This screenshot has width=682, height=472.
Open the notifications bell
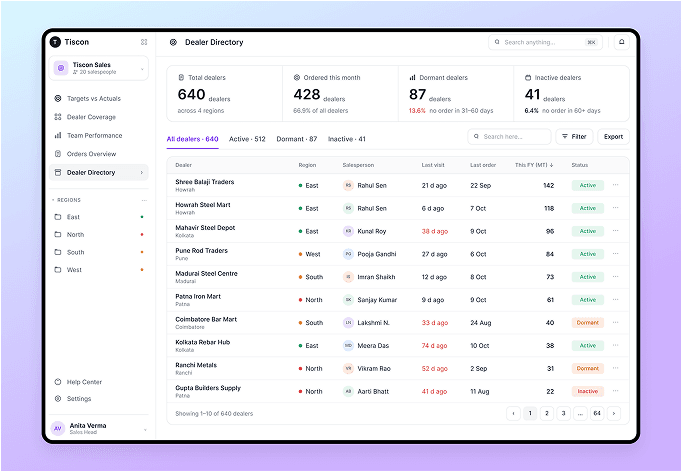(622, 42)
